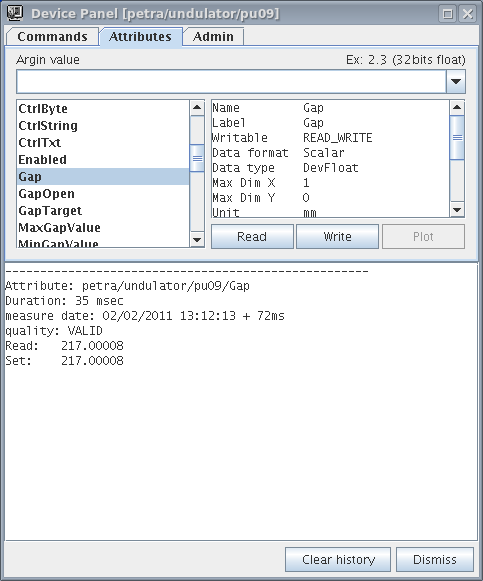The width and height of the screenshot is (483, 581).
Task: Click the Duration: 35 msec line
Action: click(64, 301)
